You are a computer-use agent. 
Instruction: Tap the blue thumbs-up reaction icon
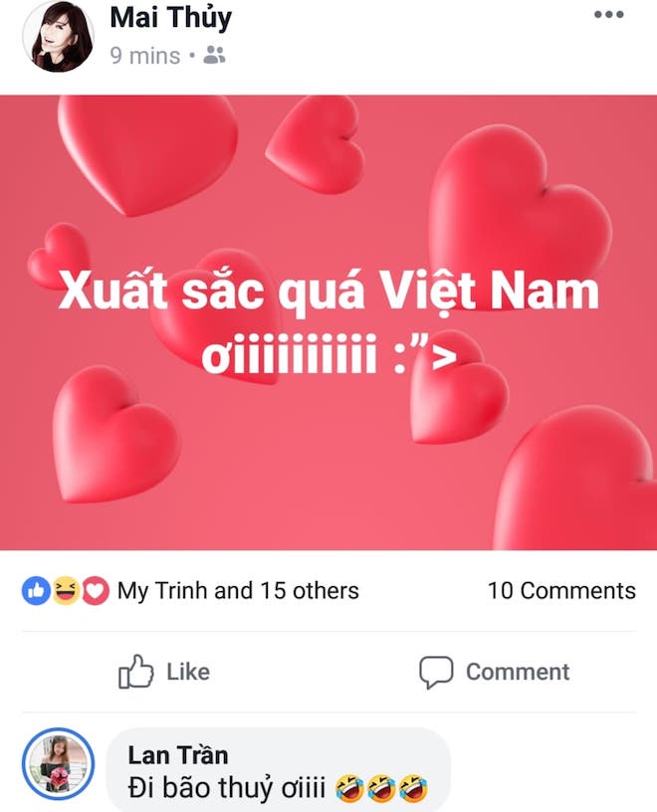click(36, 590)
